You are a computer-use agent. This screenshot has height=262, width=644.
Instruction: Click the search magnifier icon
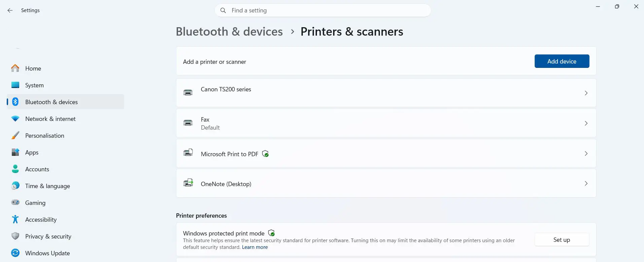[223, 10]
